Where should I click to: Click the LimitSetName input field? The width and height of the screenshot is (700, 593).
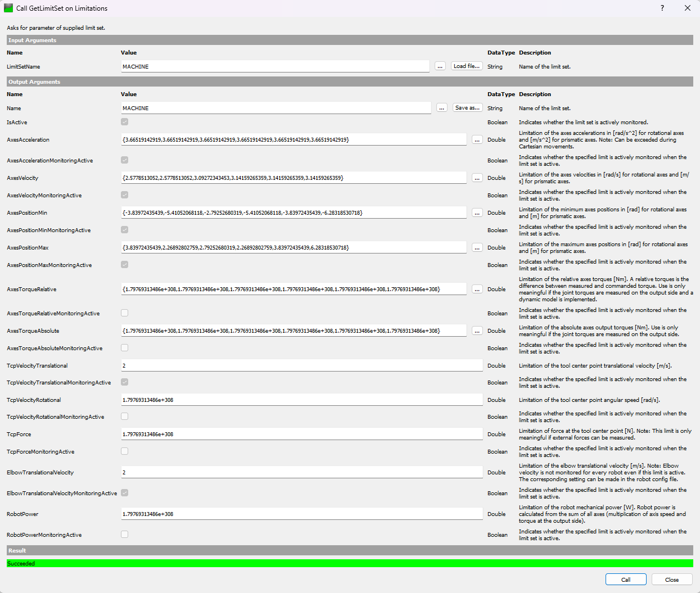pos(276,66)
